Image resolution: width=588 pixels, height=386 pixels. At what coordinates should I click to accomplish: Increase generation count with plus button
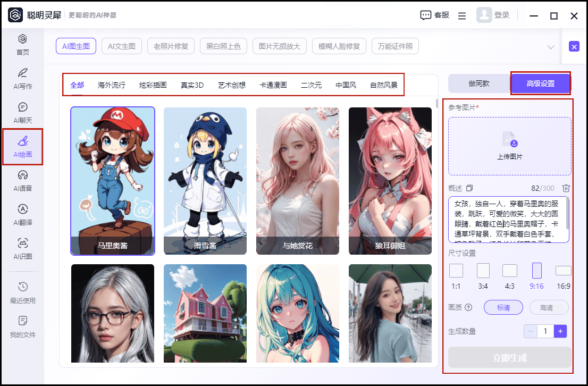[x=560, y=331]
